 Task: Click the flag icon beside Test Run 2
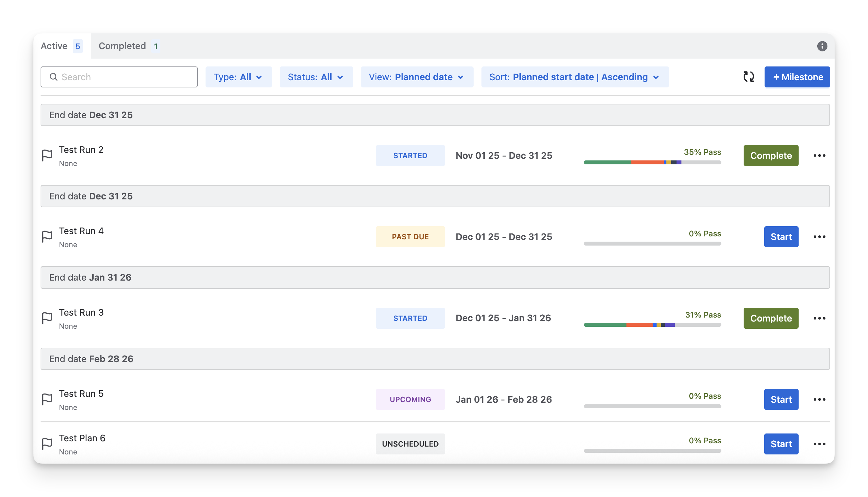pos(47,155)
